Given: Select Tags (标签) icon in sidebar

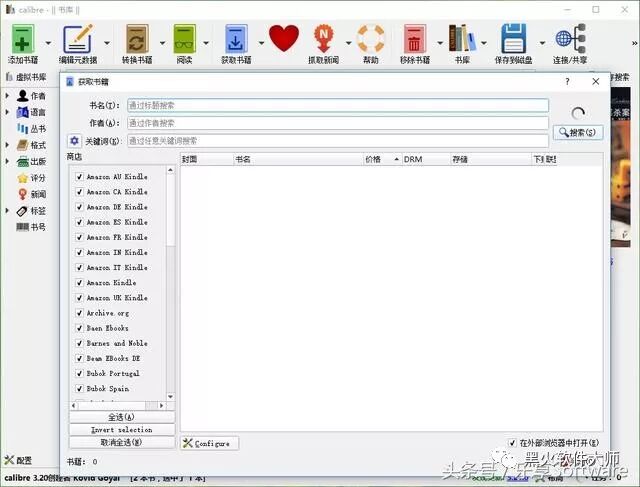Looking at the screenshot, I should point(22,211).
